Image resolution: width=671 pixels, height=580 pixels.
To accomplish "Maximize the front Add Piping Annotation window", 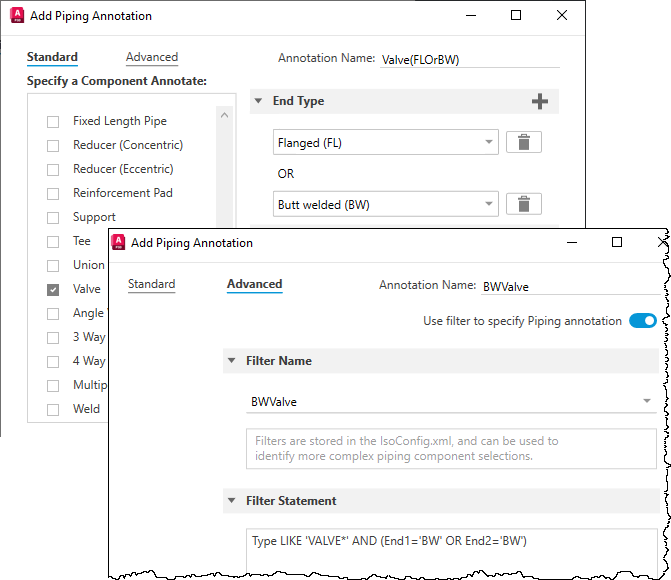I will coord(617,242).
